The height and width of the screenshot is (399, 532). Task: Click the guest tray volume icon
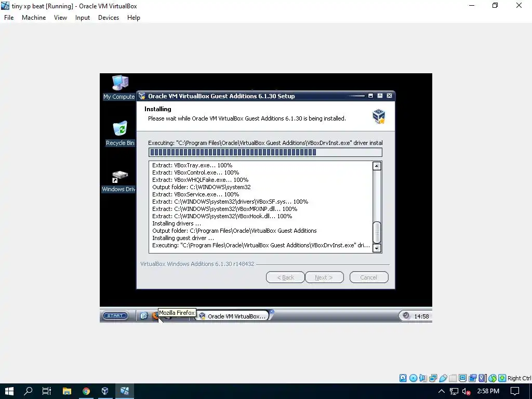click(x=406, y=316)
